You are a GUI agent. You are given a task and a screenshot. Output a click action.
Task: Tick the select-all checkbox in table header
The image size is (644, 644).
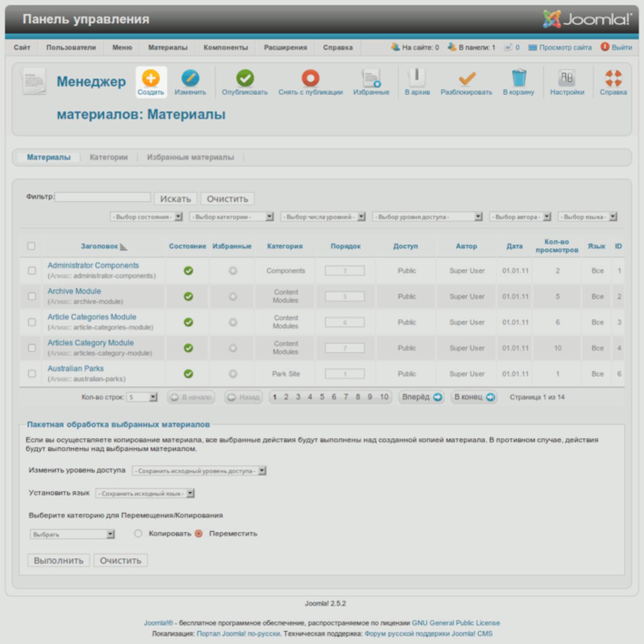[31, 246]
